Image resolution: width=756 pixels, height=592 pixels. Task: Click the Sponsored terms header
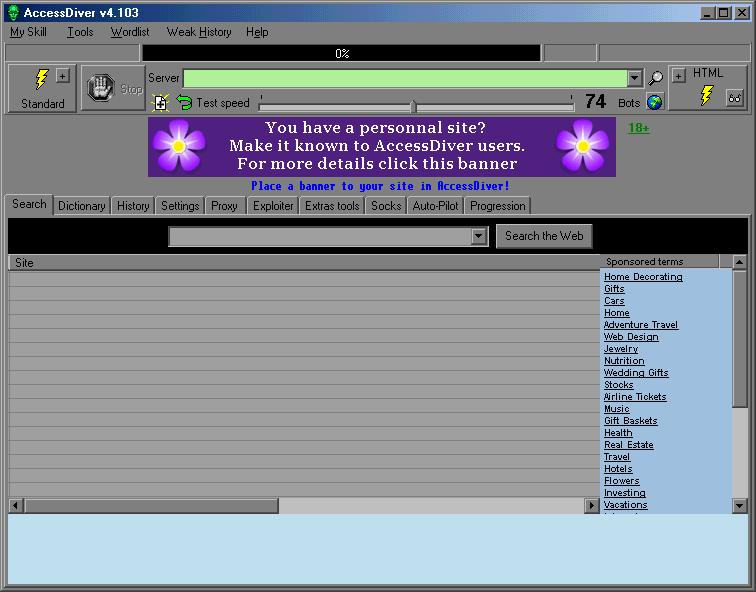coord(659,261)
